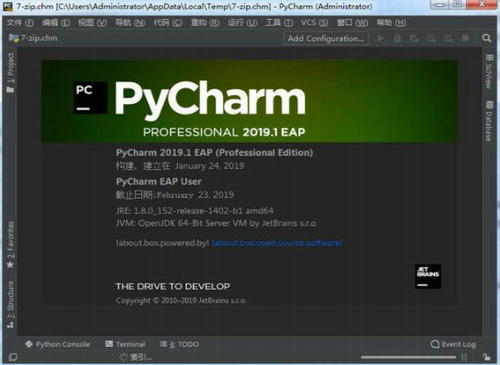Click the JRE version line
The width and height of the screenshot is (500, 365).
(x=195, y=211)
